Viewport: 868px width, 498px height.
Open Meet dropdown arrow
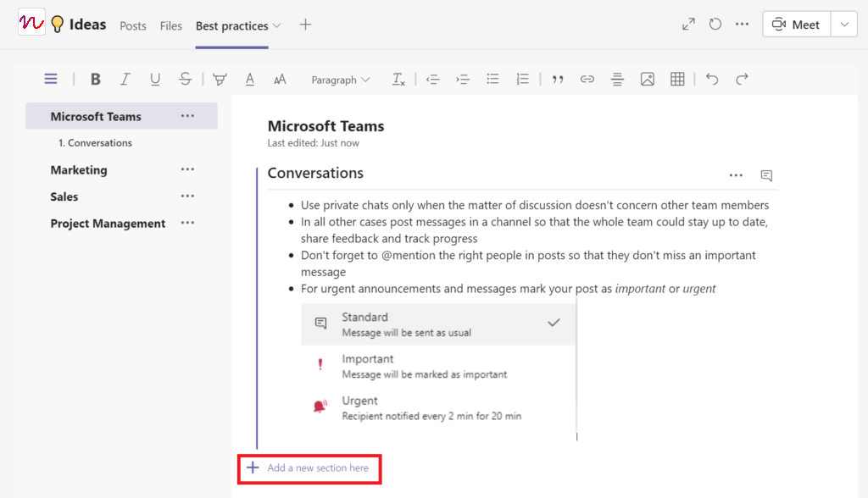(x=844, y=25)
